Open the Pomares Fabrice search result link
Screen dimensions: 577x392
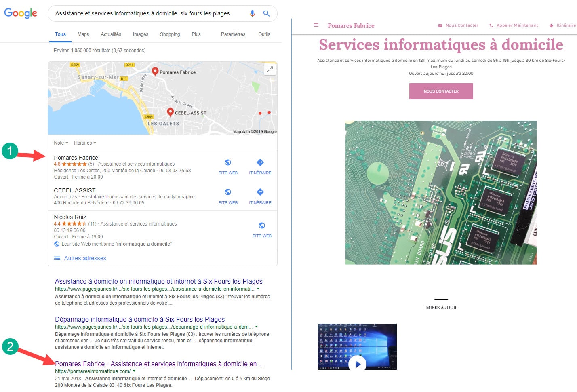pos(159,364)
